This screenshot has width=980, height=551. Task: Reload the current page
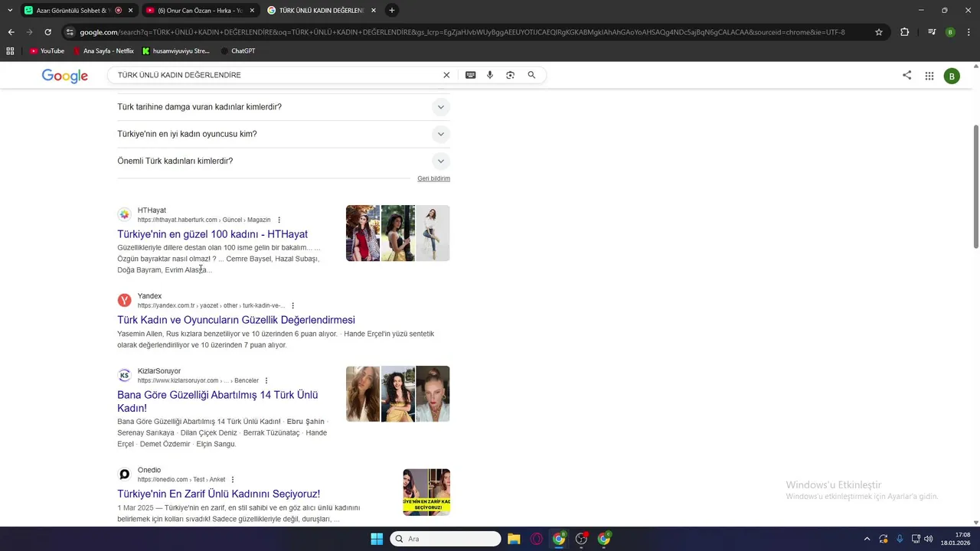(47, 32)
